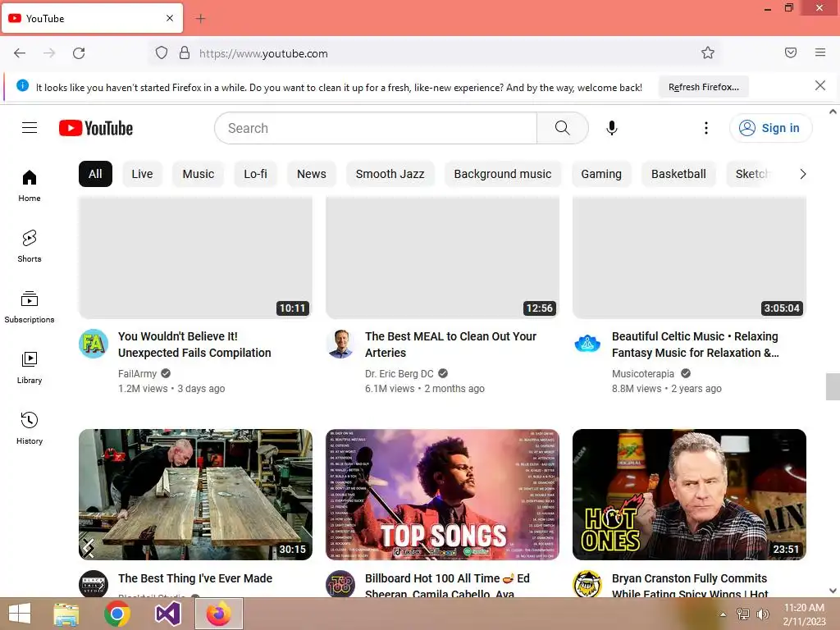Click the Firefox address bar URL
The height and width of the screenshot is (630, 840).
point(263,53)
